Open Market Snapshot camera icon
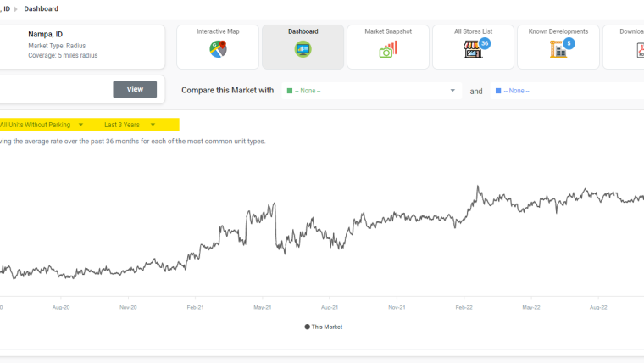 (x=388, y=49)
